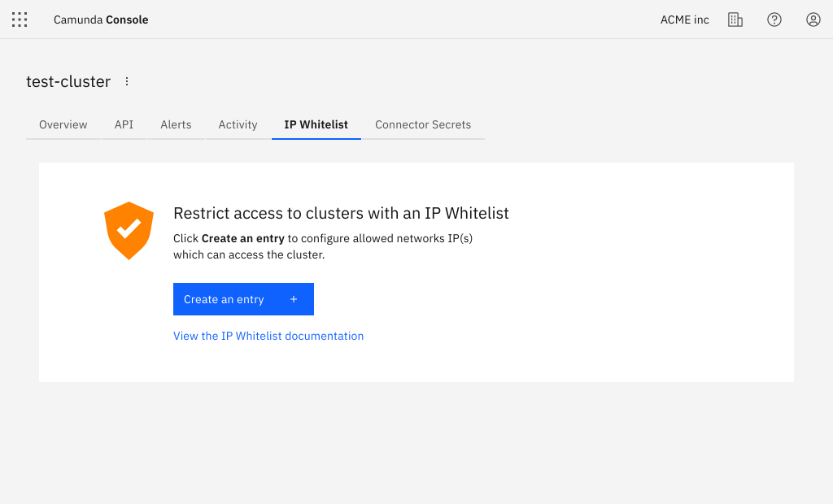The image size is (833, 504).
Task: Select the IP Whitelist tab
Action: tap(316, 124)
